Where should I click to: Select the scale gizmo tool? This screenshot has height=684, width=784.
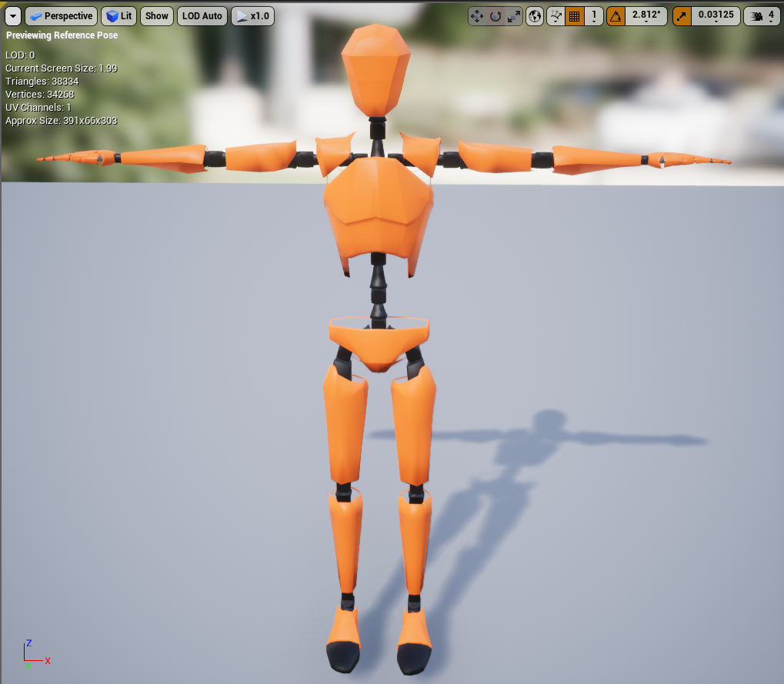pyautogui.click(x=513, y=16)
